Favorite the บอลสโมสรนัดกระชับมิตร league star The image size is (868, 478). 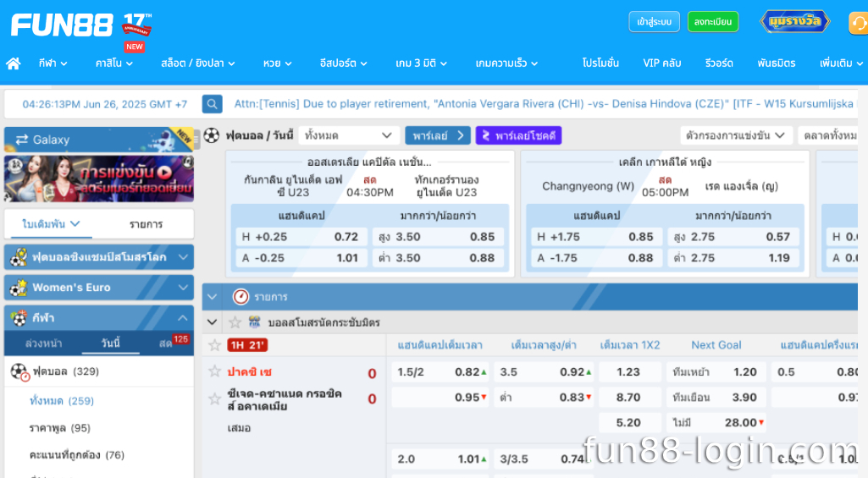[235, 322]
